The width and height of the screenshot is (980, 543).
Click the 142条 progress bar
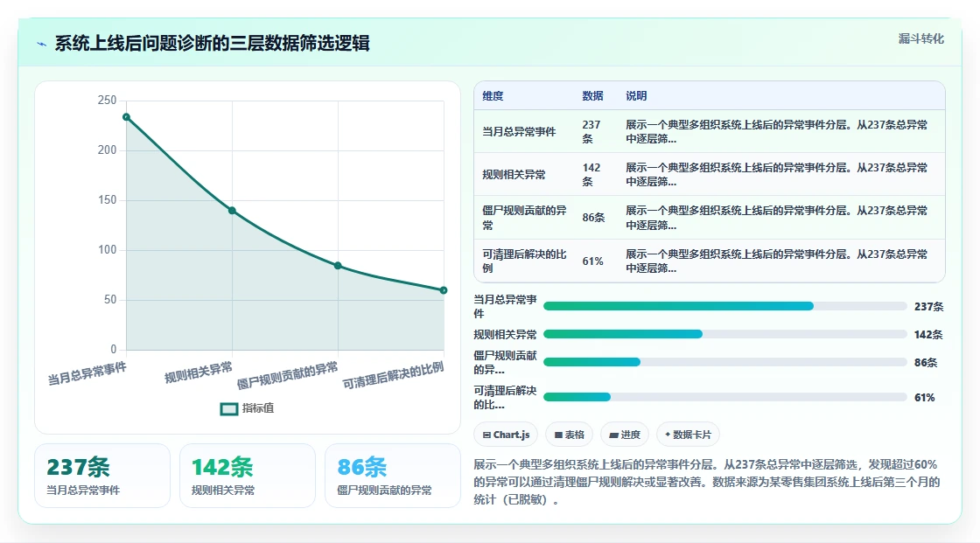coord(725,334)
